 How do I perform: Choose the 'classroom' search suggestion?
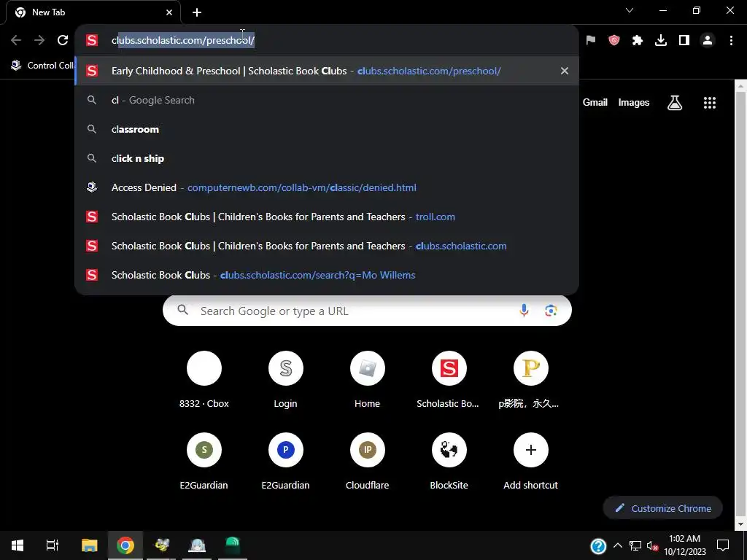coord(327,129)
